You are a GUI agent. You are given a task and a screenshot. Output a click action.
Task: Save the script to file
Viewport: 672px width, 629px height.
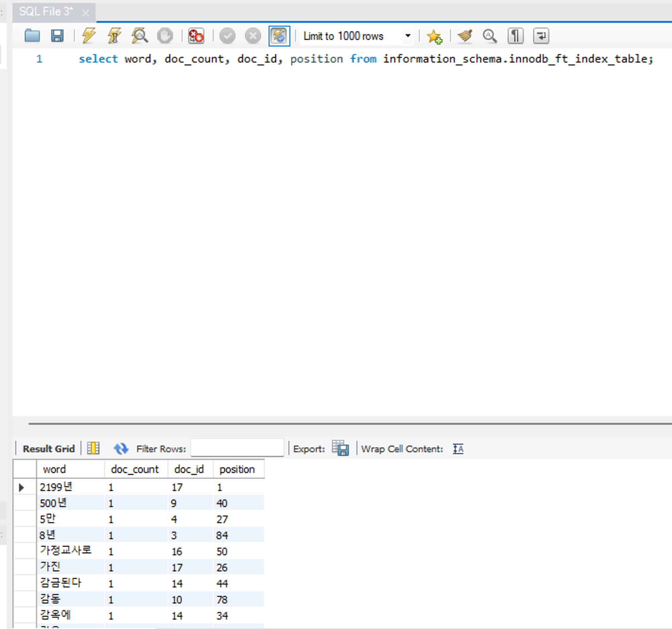pos(57,36)
